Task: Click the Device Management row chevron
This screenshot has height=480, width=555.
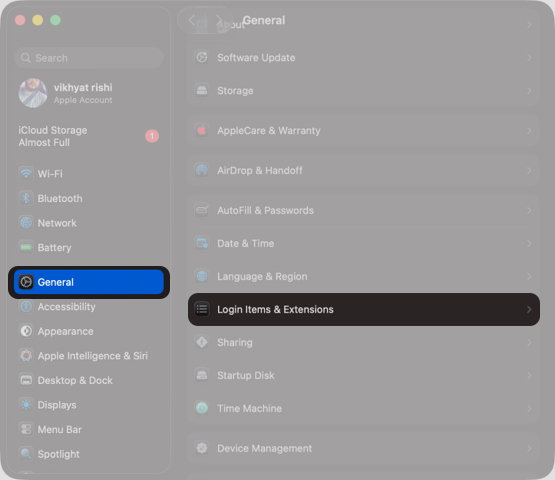Action: [x=529, y=448]
